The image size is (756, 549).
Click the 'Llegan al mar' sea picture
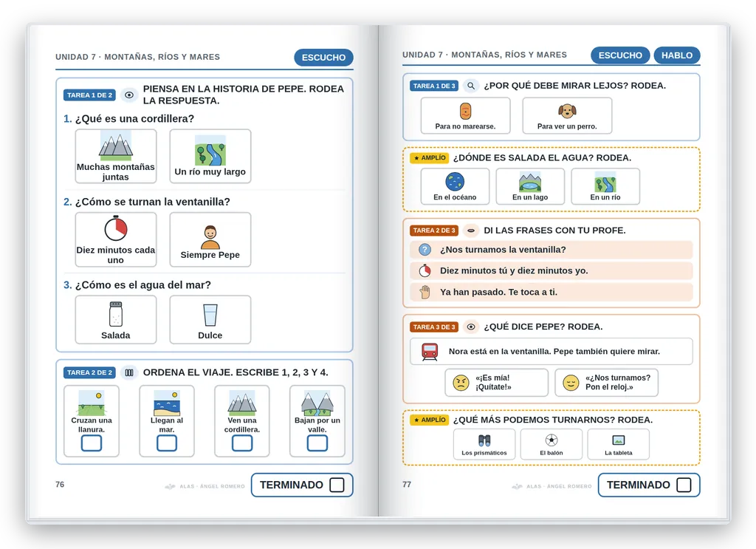[x=167, y=403]
